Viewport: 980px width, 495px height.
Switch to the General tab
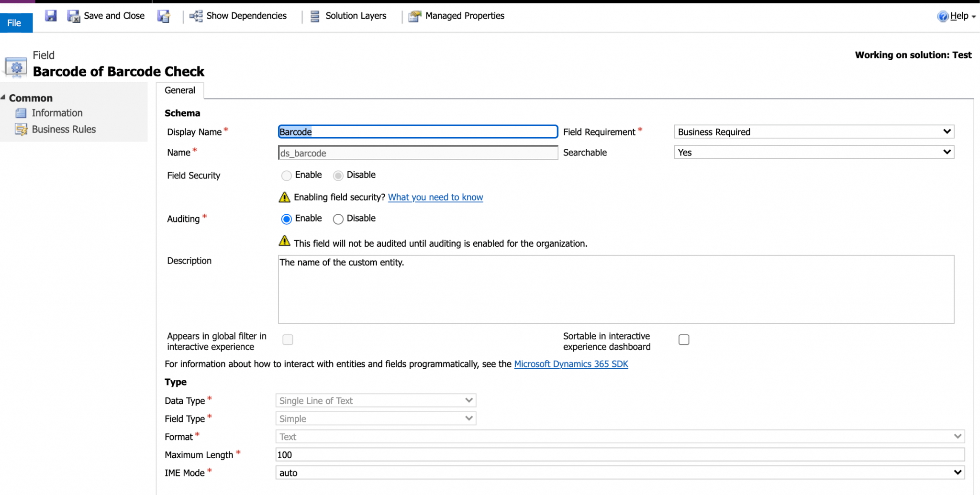pos(179,90)
